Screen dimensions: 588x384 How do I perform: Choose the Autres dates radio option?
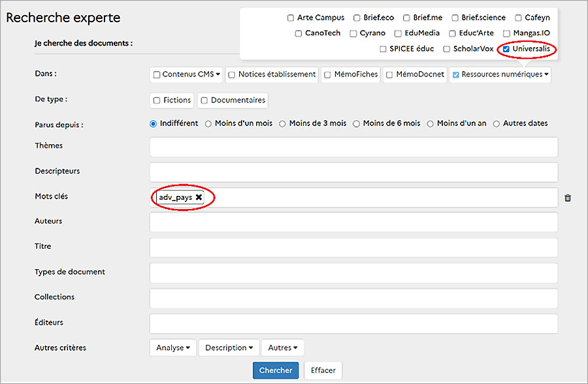[497, 123]
